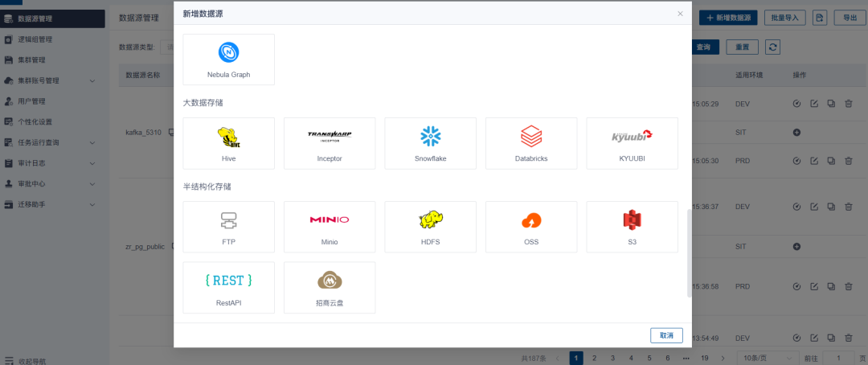Collapse navigation via 收起导航
Image resolution: width=868 pixels, height=365 pixels.
point(25,360)
